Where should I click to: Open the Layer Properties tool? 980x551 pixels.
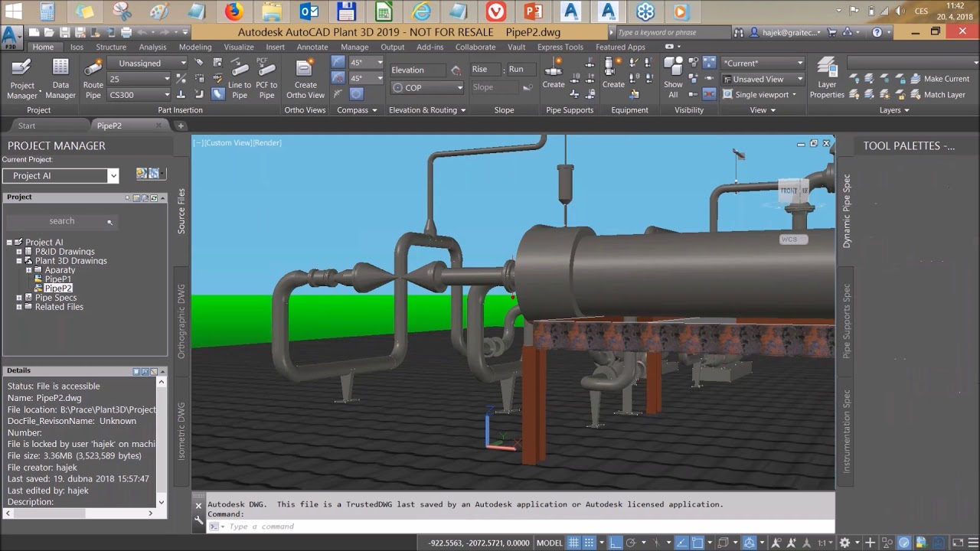[827, 79]
